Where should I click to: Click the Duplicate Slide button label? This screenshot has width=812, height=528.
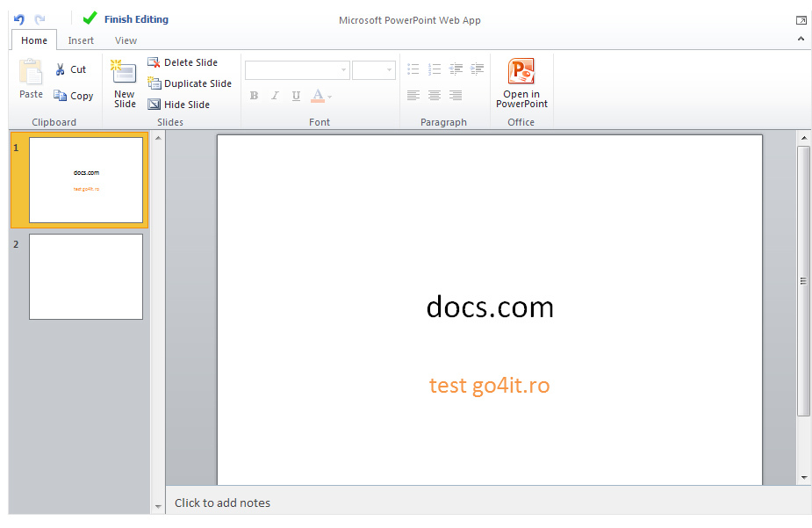pyautogui.click(x=198, y=83)
